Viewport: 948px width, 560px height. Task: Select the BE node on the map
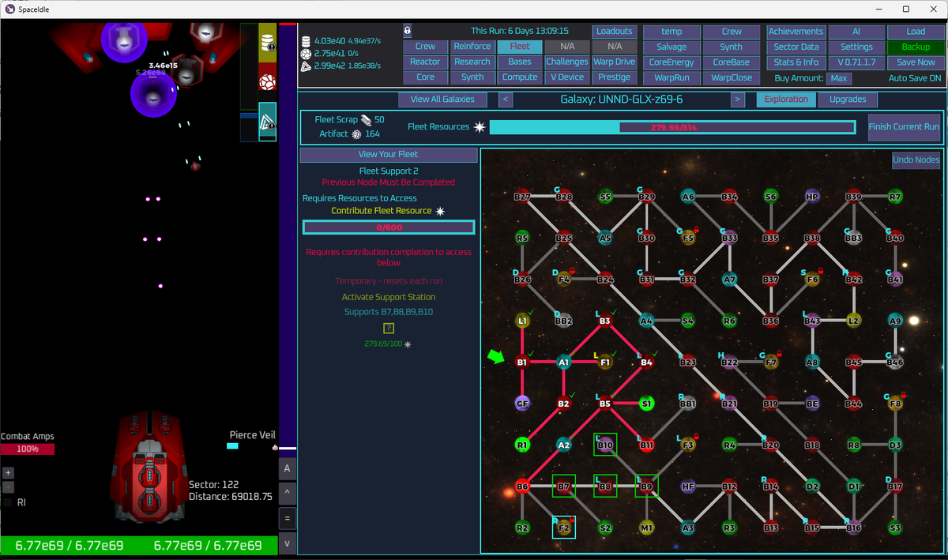click(812, 404)
